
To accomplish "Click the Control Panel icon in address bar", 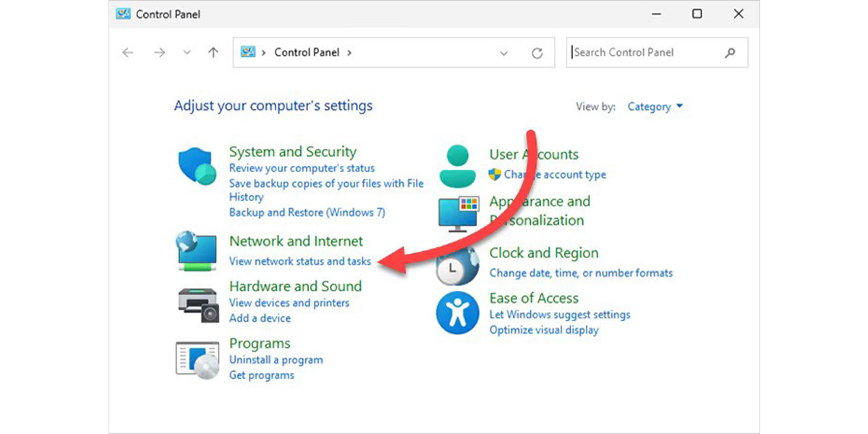I will (x=249, y=52).
